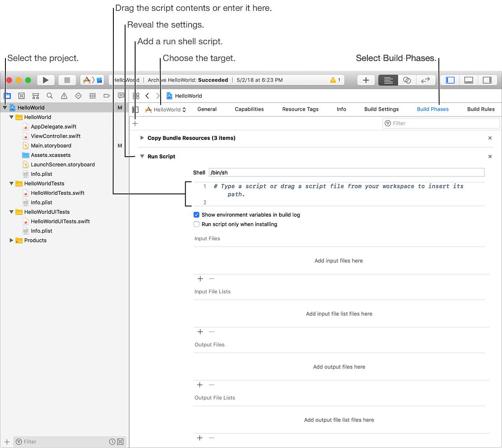Delete the Run Script phase
502x448 pixels.
pos(490,156)
